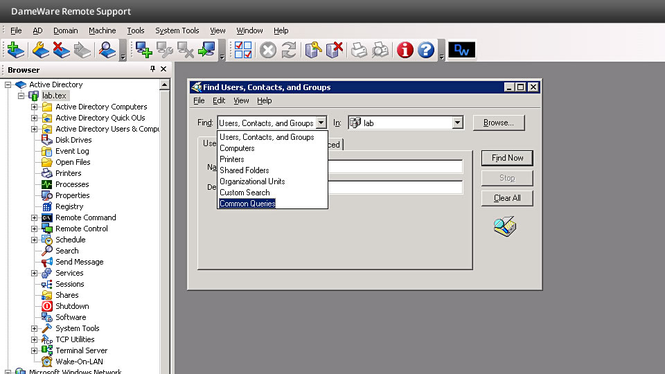Expand the Terminal Server node
This screenshot has height=374, width=665.
pyautogui.click(x=34, y=351)
